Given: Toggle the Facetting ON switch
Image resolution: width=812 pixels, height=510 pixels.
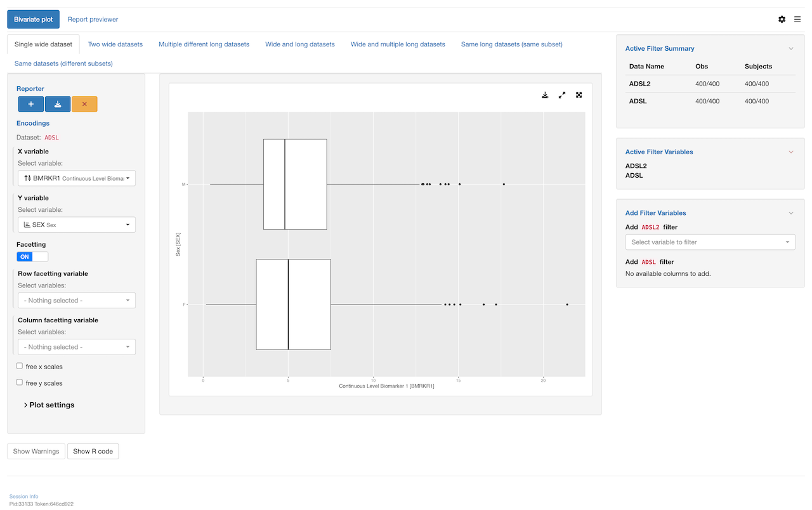Looking at the screenshot, I should coord(32,257).
